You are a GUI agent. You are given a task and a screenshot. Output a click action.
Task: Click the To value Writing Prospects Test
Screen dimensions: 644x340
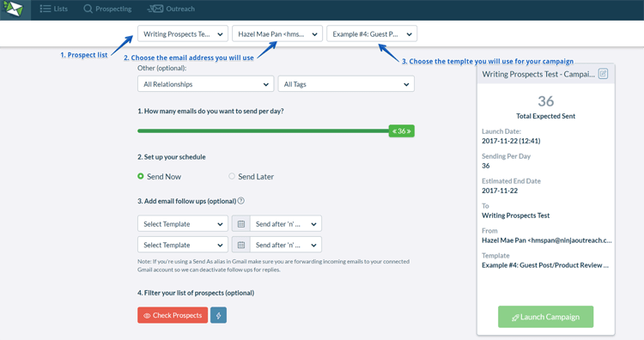coord(515,216)
